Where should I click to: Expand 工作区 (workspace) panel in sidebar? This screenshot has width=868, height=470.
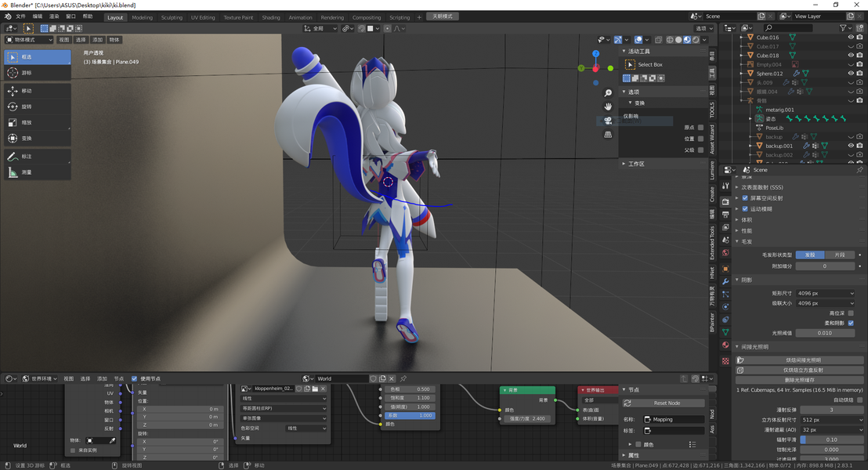[x=636, y=164]
